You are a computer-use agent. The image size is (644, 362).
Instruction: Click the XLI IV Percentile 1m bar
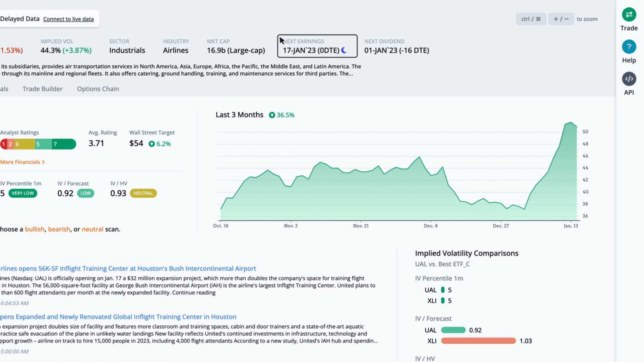(x=443, y=301)
